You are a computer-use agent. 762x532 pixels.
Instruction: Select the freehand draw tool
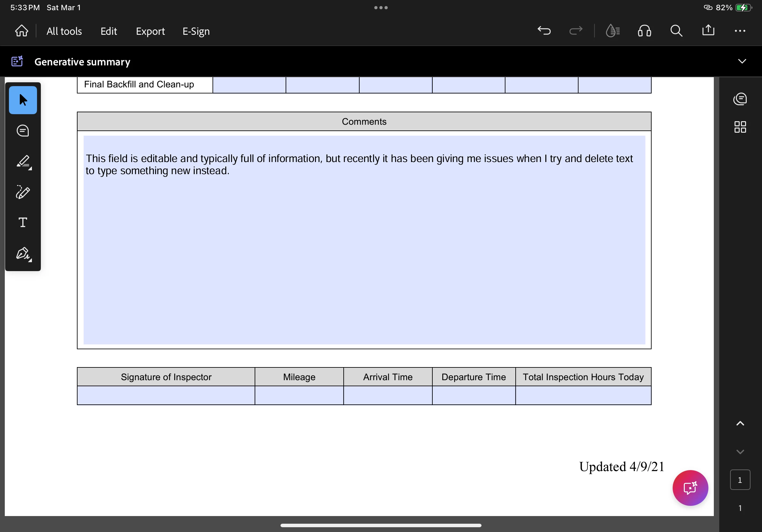click(23, 192)
